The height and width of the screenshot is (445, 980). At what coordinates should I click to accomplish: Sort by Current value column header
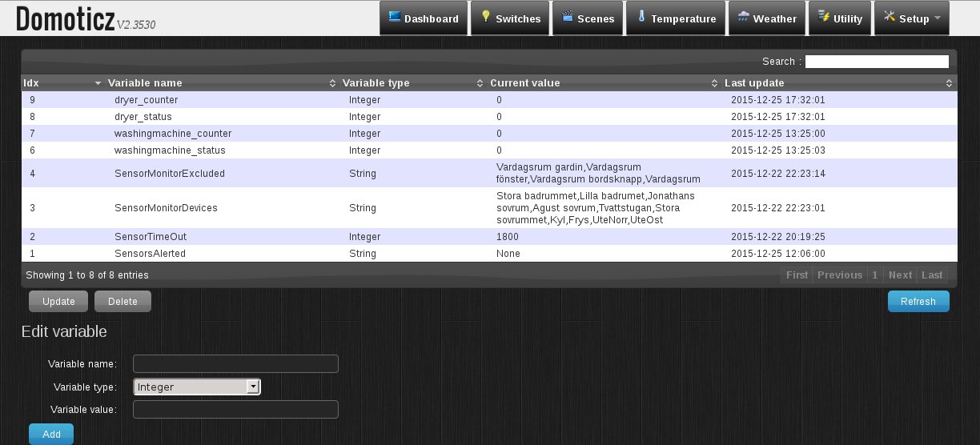pos(524,83)
